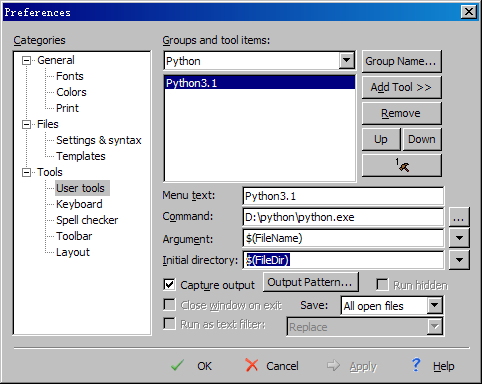Select Settings & syntax category
This screenshot has height=384, width=482.
[x=99, y=140]
